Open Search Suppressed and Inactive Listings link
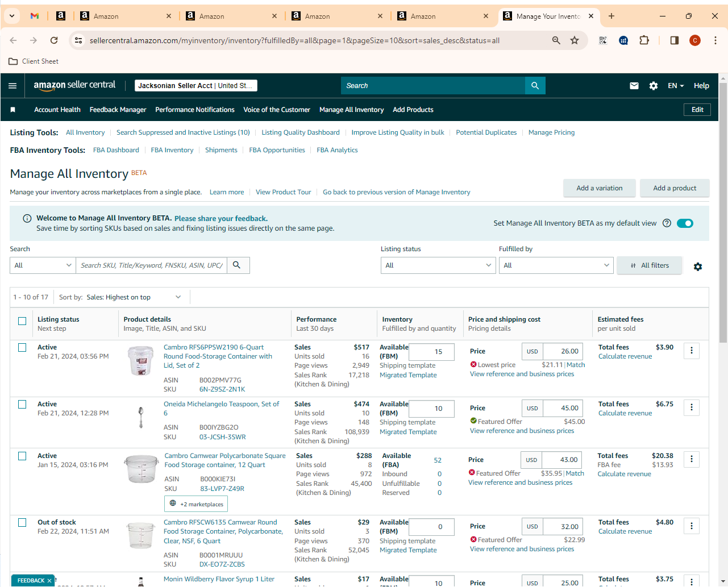This screenshot has height=587, width=728. coord(183,132)
